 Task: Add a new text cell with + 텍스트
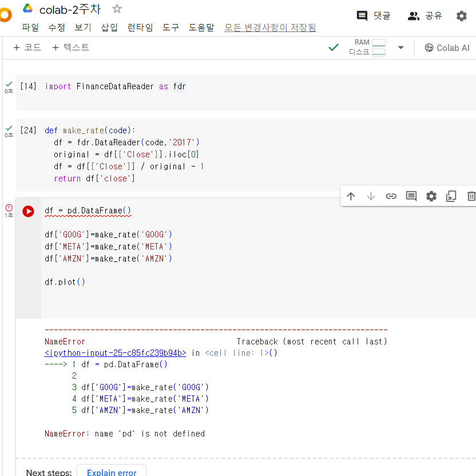pos(70,47)
